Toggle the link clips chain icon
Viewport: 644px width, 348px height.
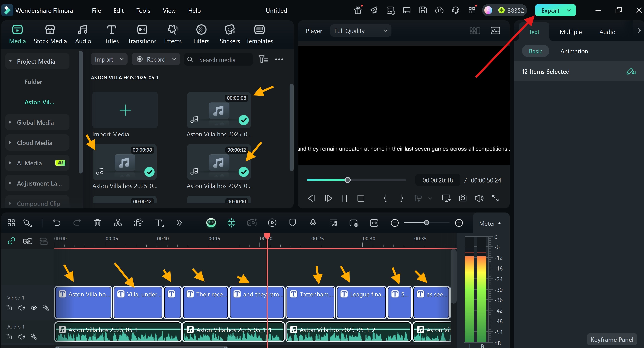pyautogui.click(x=12, y=241)
